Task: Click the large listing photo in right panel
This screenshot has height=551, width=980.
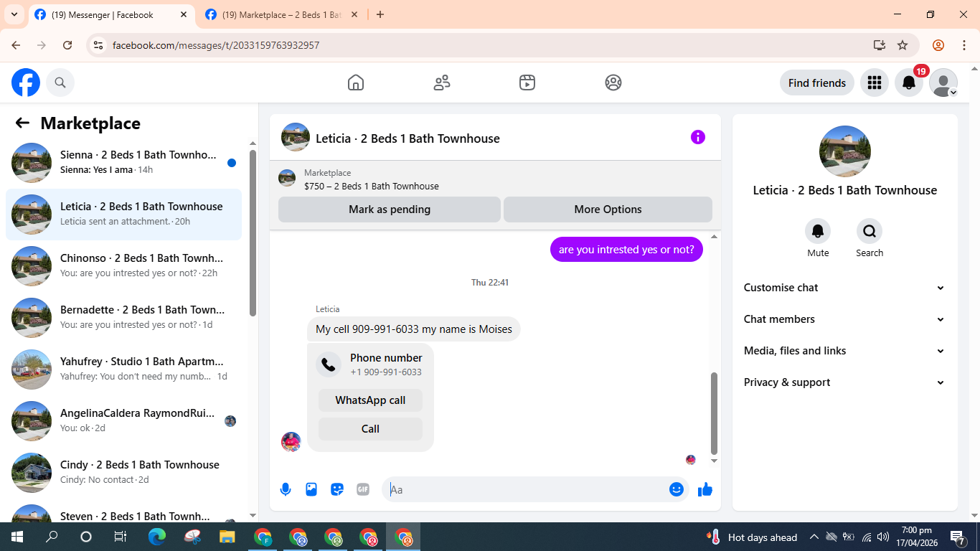Action: pos(845,151)
